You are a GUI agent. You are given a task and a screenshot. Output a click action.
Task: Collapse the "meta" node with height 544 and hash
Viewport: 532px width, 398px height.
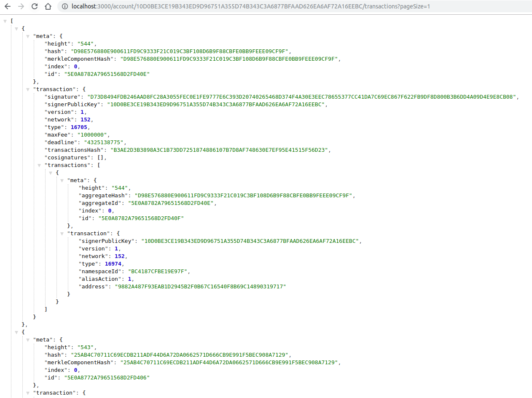(x=28, y=36)
